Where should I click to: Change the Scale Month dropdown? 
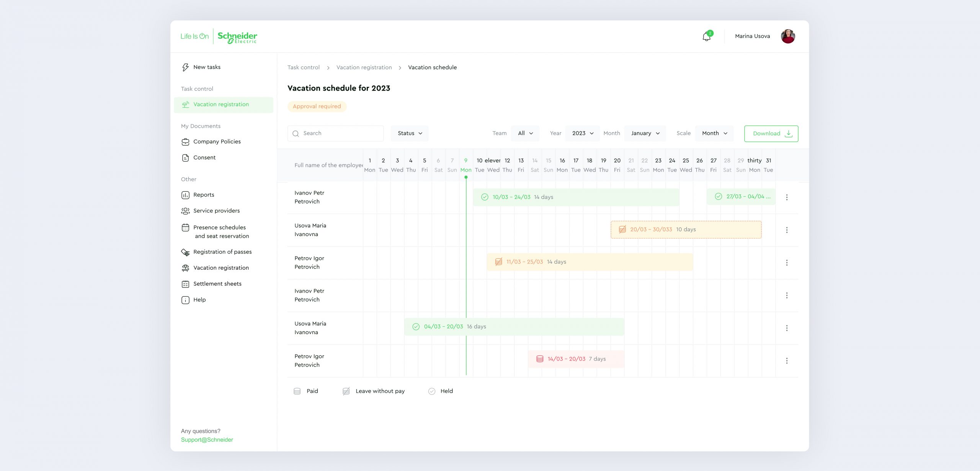point(714,134)
